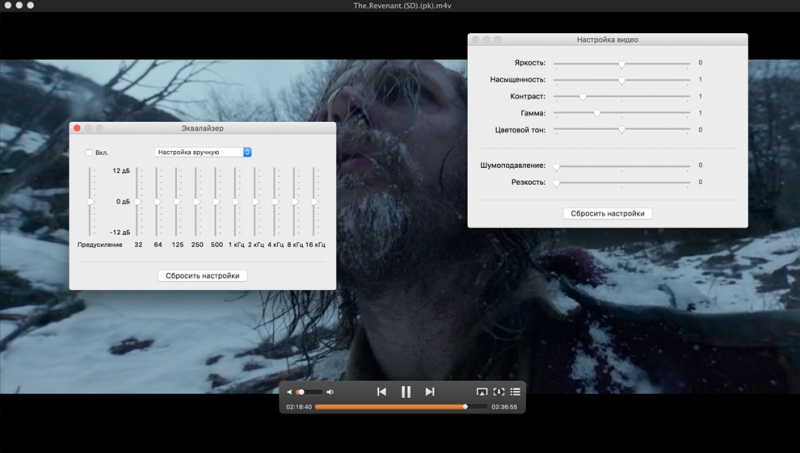Open the playlist icon
The height and width of the screenshot is (453, 800).
(x=515, y=392)
